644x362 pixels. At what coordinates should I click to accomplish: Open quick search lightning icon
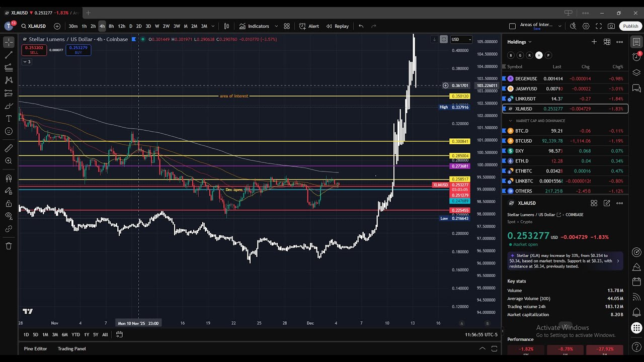pos(573,26)
